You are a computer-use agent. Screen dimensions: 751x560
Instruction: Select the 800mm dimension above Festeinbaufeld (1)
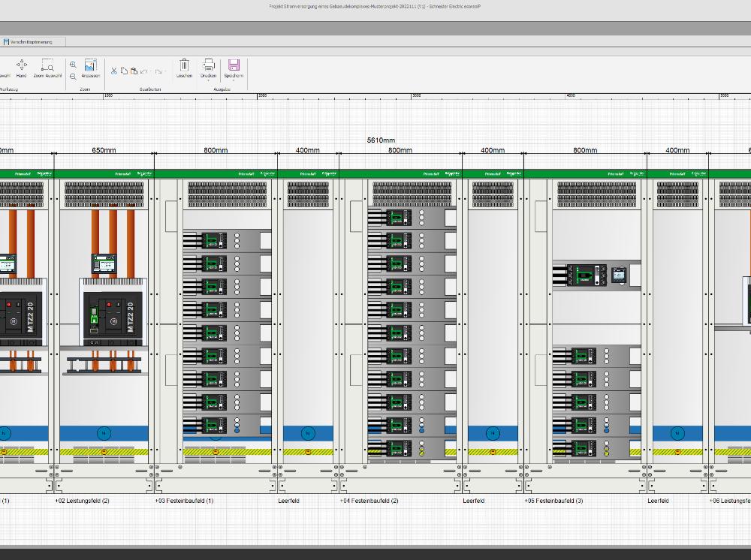point(216,150)
